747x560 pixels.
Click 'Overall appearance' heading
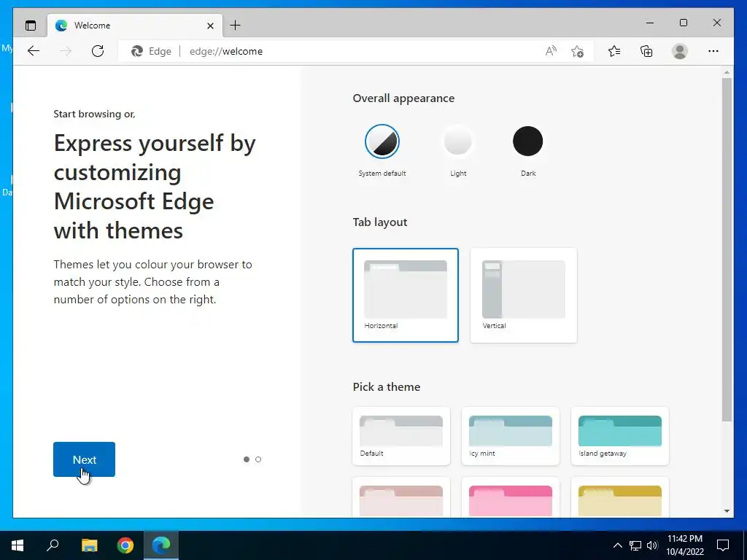coord(403,98)
